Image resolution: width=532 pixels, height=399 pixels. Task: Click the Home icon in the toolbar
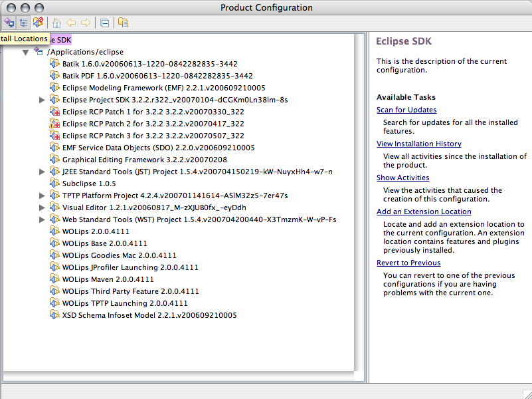(57, 22)
